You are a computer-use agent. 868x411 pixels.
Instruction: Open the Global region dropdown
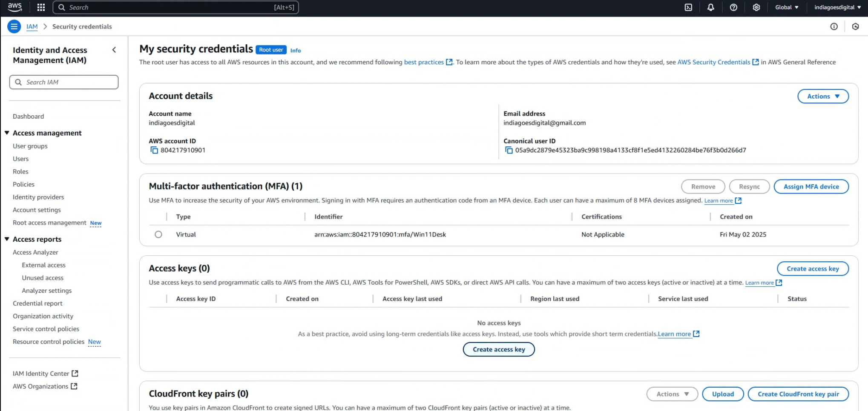[x=787, y=7]
